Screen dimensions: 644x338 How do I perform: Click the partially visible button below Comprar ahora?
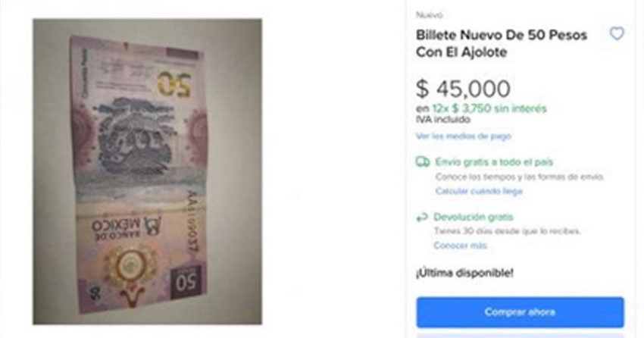(x=520, y=336)
